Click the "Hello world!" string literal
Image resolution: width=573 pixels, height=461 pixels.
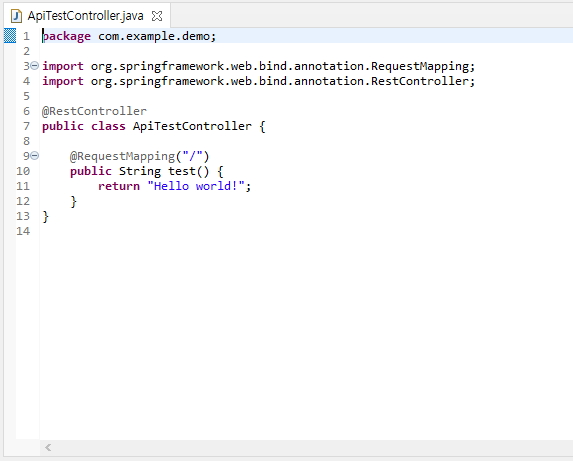(196, 186)
